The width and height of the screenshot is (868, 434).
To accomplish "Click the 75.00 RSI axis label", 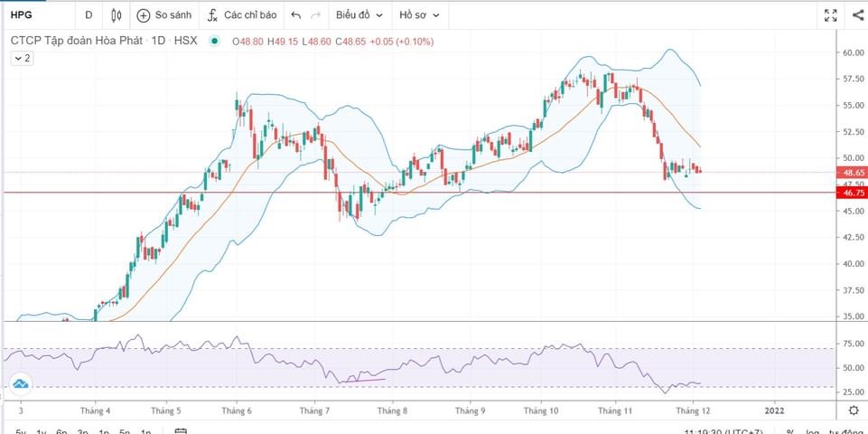I will point(853,344).
